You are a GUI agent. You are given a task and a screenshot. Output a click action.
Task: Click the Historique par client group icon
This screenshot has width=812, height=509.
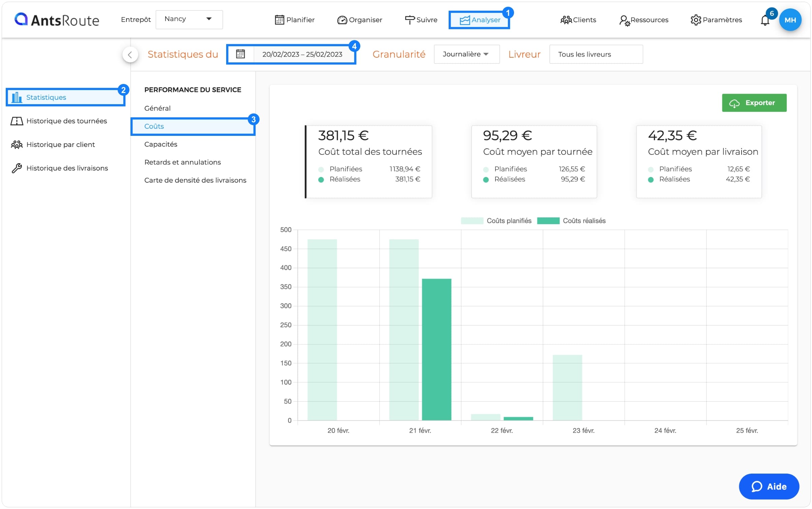pos(17,145)
